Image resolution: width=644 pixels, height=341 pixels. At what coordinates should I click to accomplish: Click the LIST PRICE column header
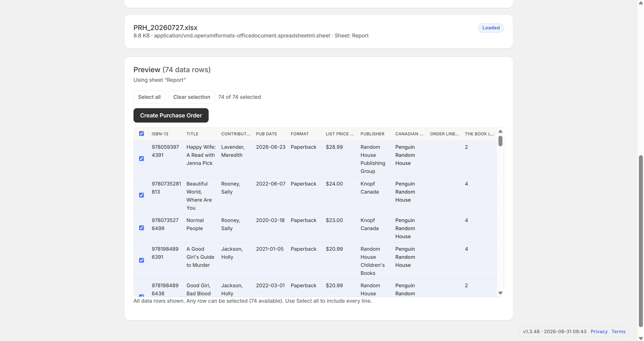340,134
